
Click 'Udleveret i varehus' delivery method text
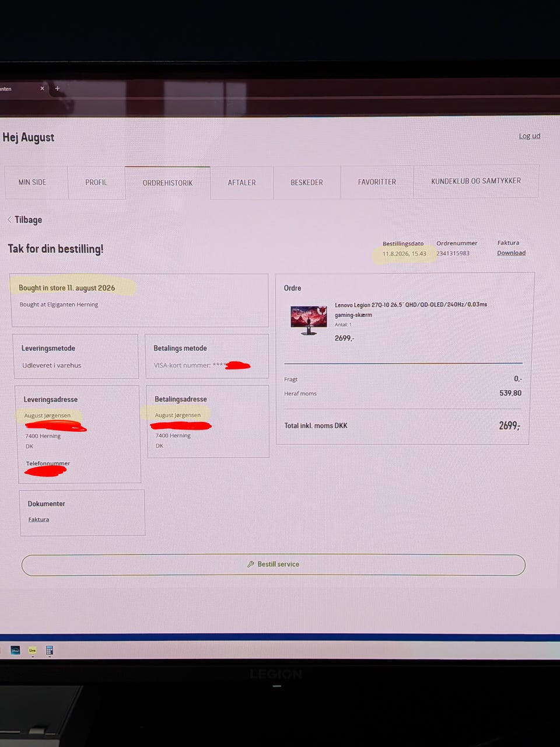pyautogui.click(x=51, y=365)
